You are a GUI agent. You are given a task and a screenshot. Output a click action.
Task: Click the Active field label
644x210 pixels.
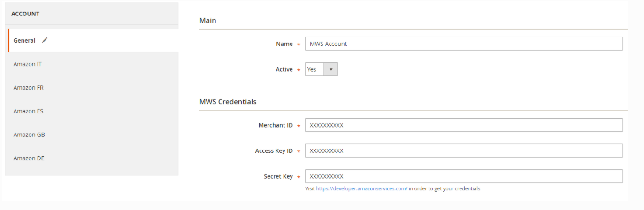[284, 69]
